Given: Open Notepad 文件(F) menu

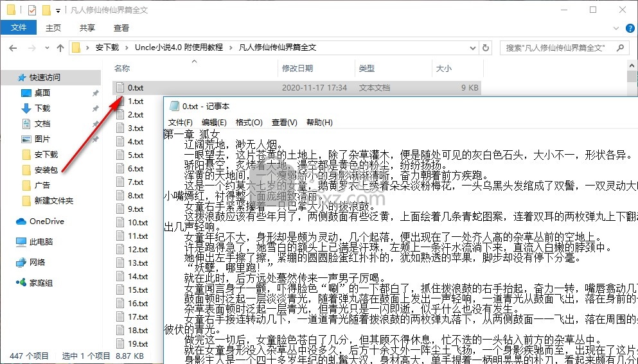Looking at the screenshot, I should pos(181,123).
